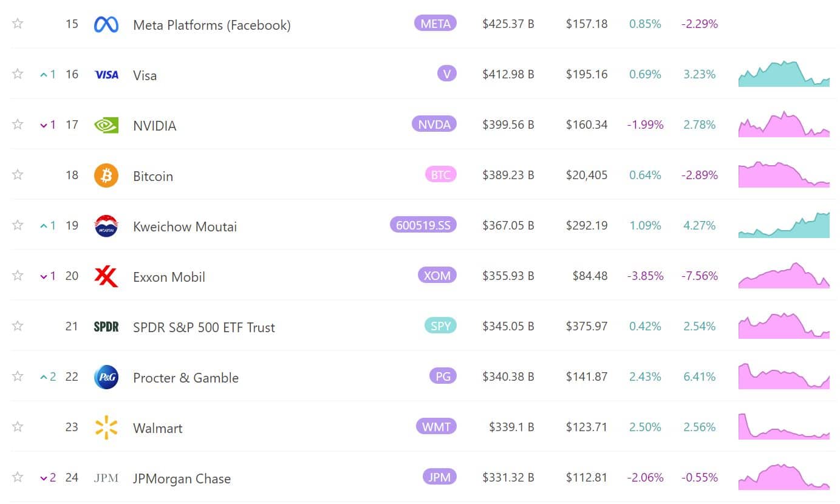Open the NVIDIA company link
This screenshot has height=504, width=840.
(x=155, y=126)
